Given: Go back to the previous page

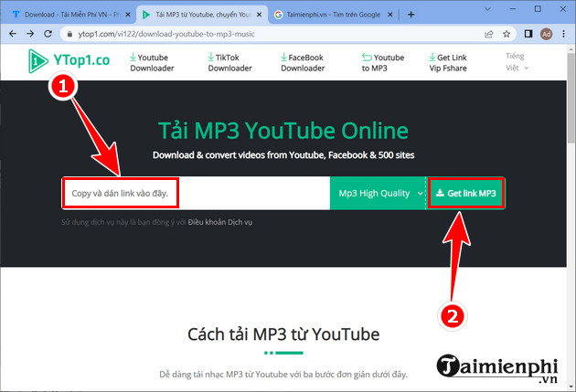Looking at the screenshot, I should 13,34.
